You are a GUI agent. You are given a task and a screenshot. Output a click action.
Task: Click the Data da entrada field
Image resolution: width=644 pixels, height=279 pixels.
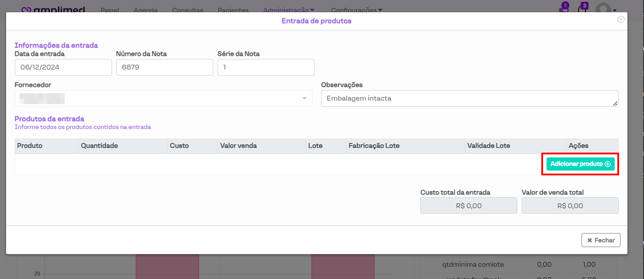pos(63,67)
